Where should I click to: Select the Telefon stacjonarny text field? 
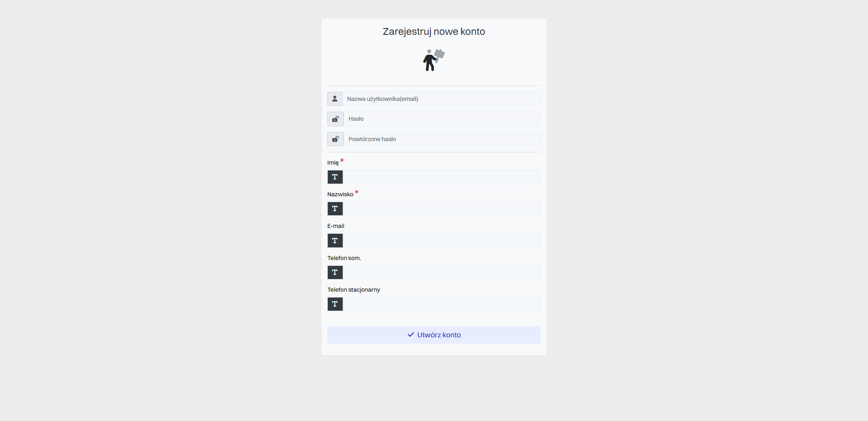coord(441,304)
